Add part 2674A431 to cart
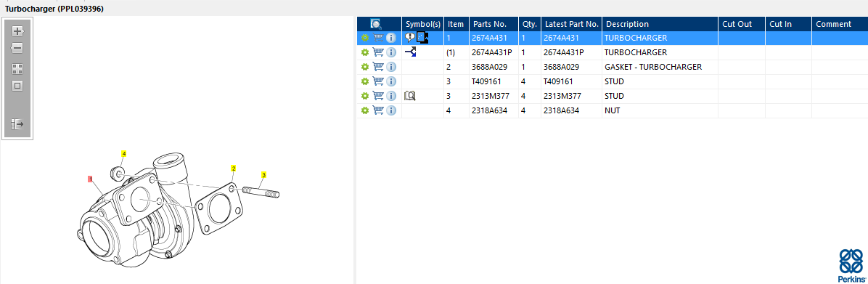 coord(379,38)
